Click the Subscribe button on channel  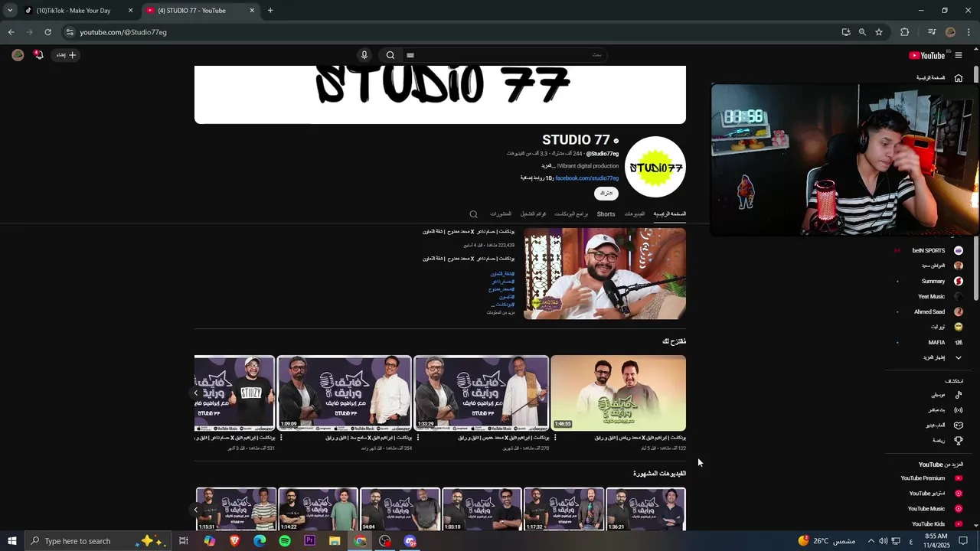(x=606, y=194)
